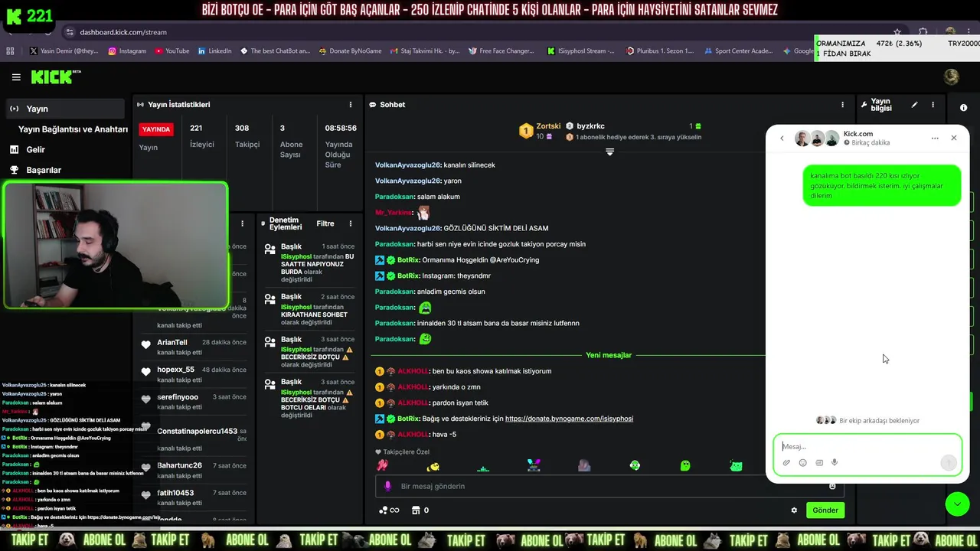Open the LinkedIn bookmark
The height and width of the screenshot is (551, 980).
tap(214, 51)
